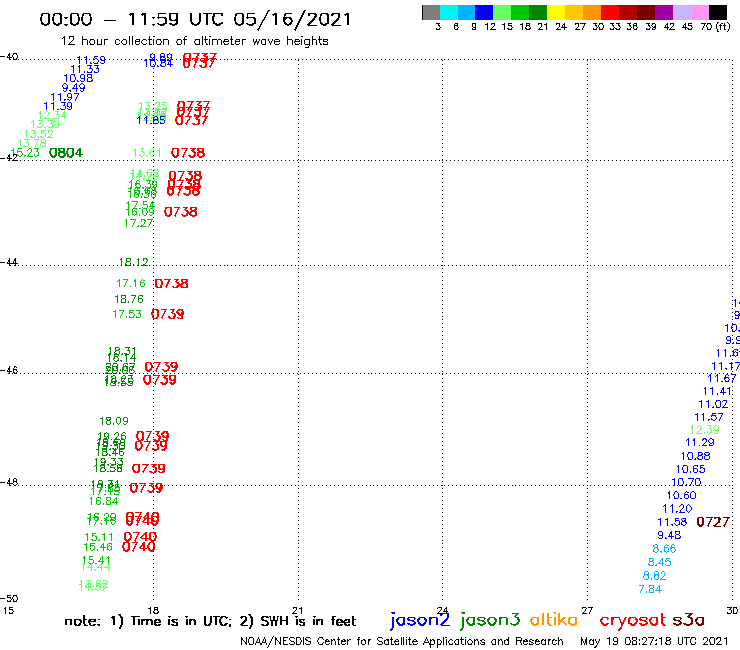The image size is (740, 650).
Task: Select the pink swatch near the 70 ft label
Action: 700,12
